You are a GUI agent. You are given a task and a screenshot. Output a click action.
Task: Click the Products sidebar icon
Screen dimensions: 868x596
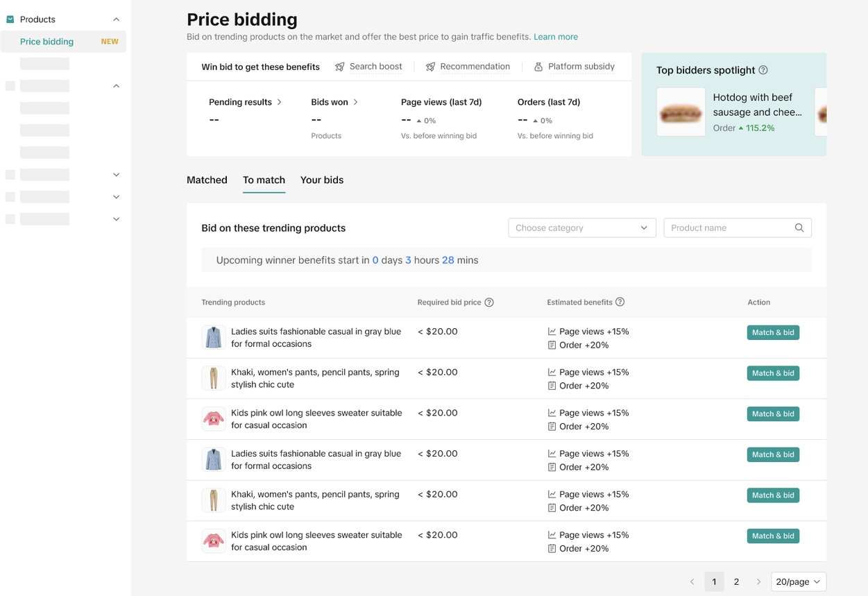(10, 19)
